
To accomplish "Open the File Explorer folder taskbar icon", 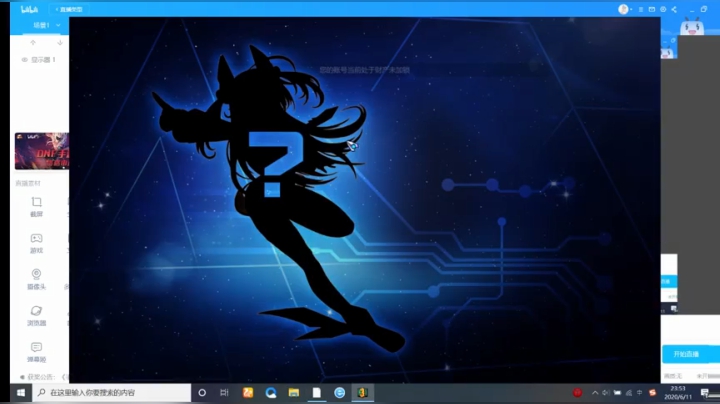I will pos(294,393).
